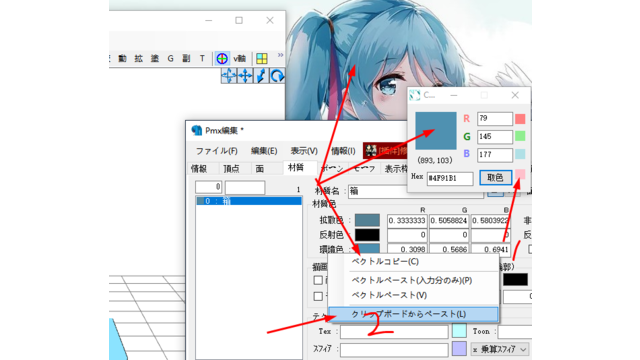
Task: Click the diffuse G value 0.5058824
Action: point(449,220)
